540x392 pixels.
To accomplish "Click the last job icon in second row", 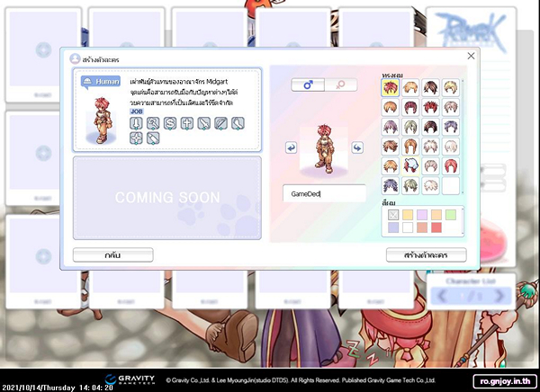I will tap(152, 138).
